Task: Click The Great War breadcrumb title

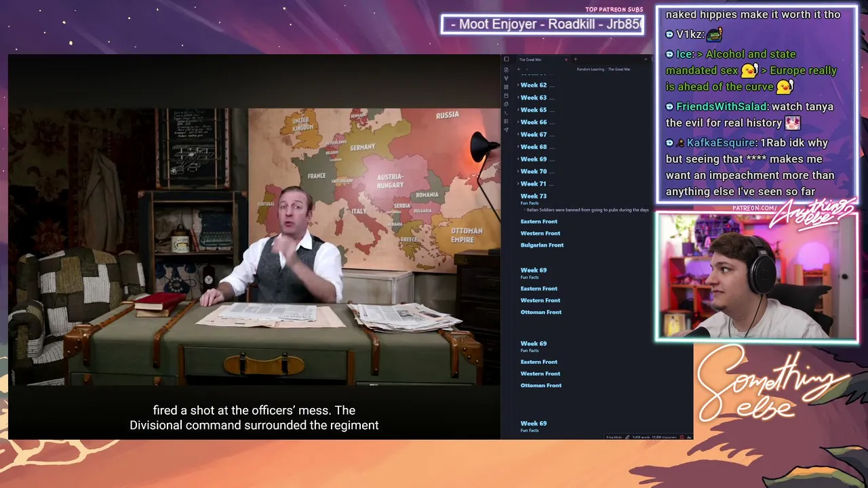Action: [x=619, y=69]
